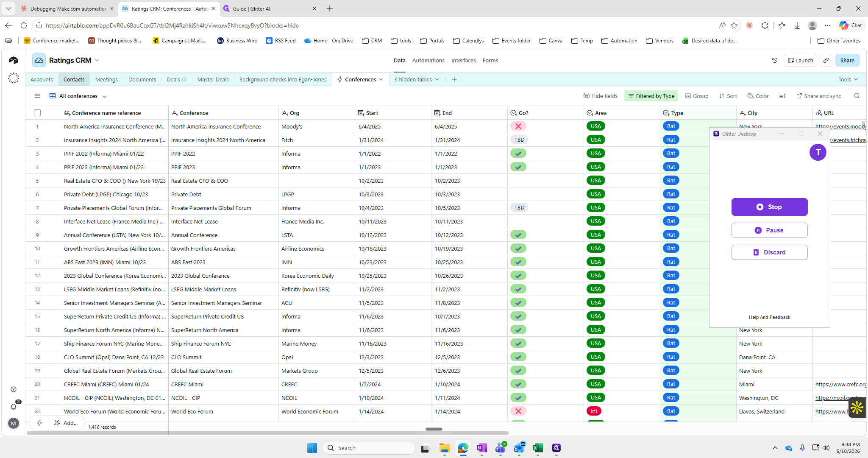Viewport: 868px width, 458px height.
Task: Expand the Tools dropdown
Action: (848, 79)
